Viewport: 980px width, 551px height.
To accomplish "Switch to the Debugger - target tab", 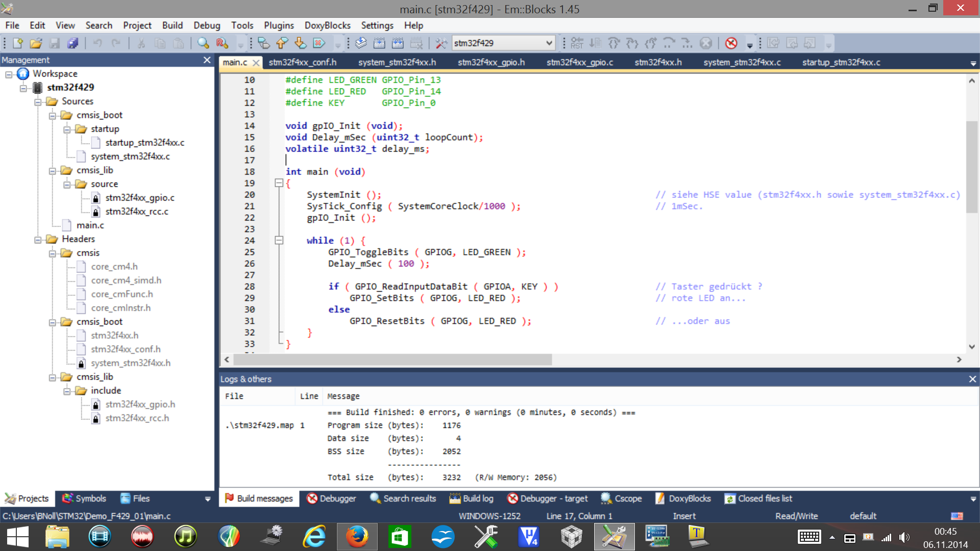I will [548, 498].
